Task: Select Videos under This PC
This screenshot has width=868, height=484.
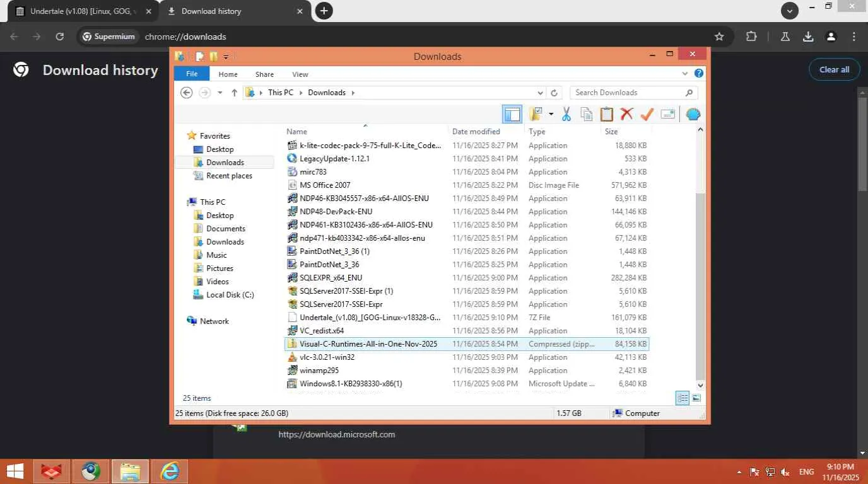Action: [218, 282]
